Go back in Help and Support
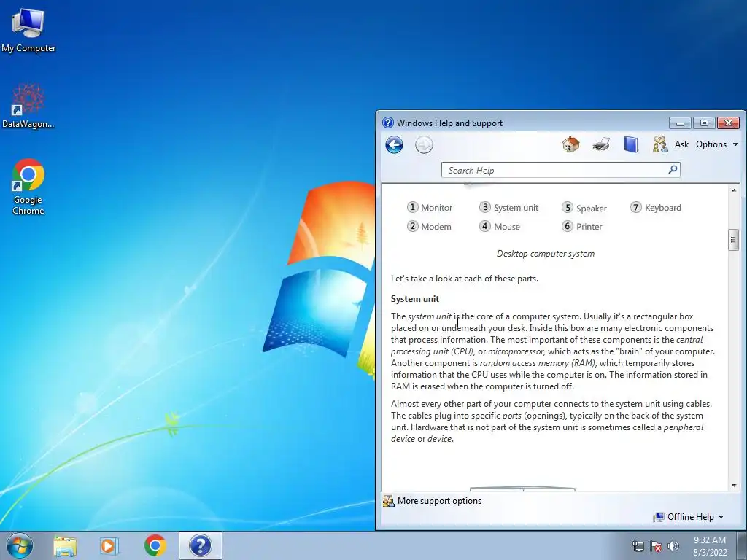 (x=394, y=145)
